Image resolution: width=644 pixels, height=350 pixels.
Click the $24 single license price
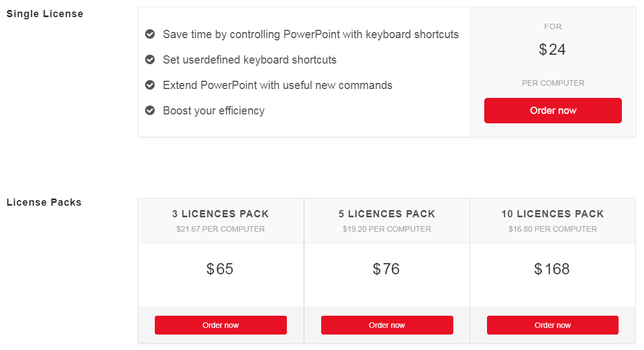pos(553,50)
